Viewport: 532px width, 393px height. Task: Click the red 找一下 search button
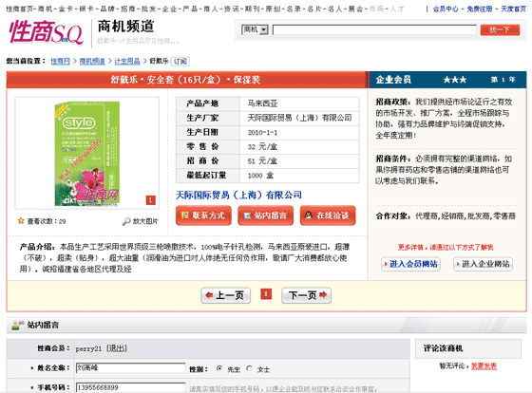[500, 29]
